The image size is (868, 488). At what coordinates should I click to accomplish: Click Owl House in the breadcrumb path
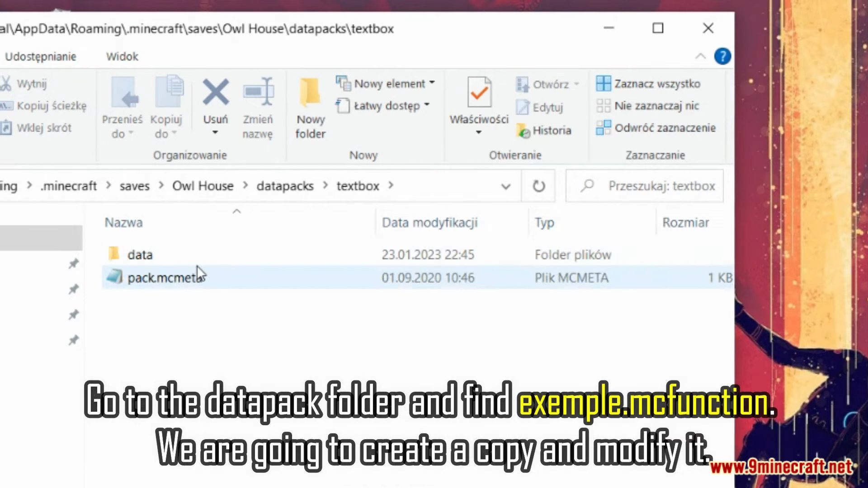tap(203, 186)
